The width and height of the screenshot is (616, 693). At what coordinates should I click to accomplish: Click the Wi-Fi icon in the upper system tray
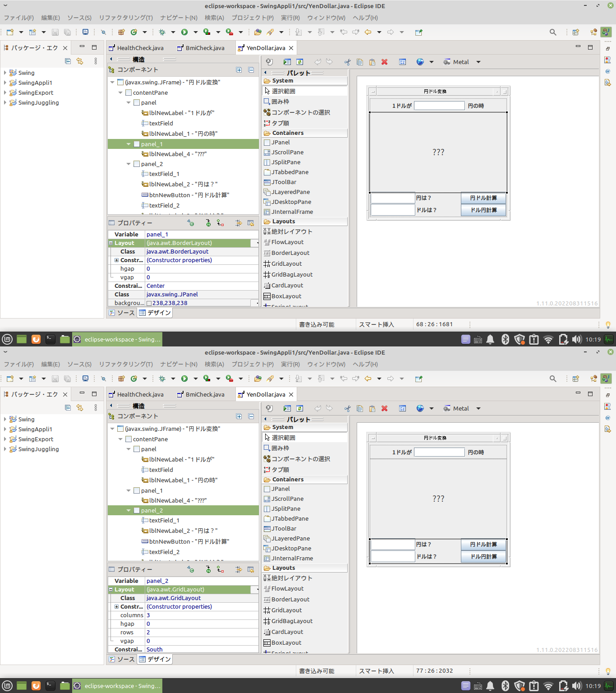tap(548, 339)
